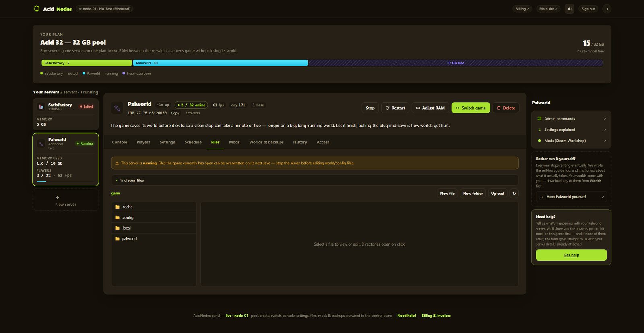Click the 1 base badge

258,105
